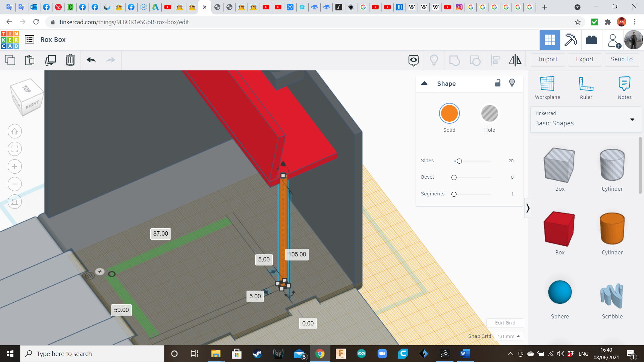
Task: Open the Snap Grid 1.0 mm dropdown
Action: pyautogui.click(x=508, y=336)
